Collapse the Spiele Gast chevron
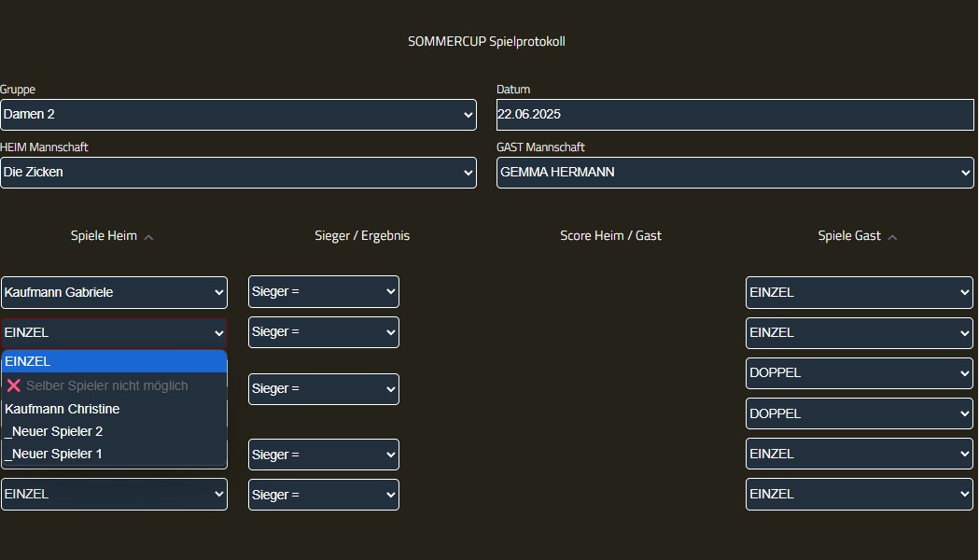 coord(892,237)
